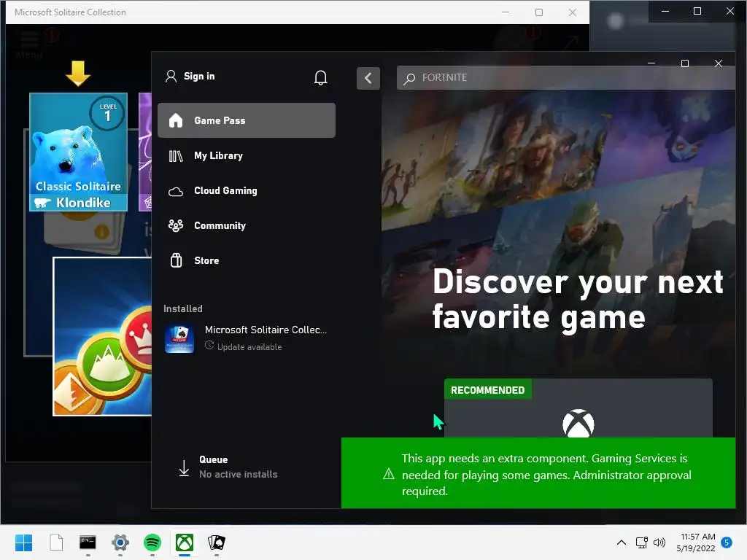Click Level 1 badge on Klondike tile
747x560 pixels.
107,113
